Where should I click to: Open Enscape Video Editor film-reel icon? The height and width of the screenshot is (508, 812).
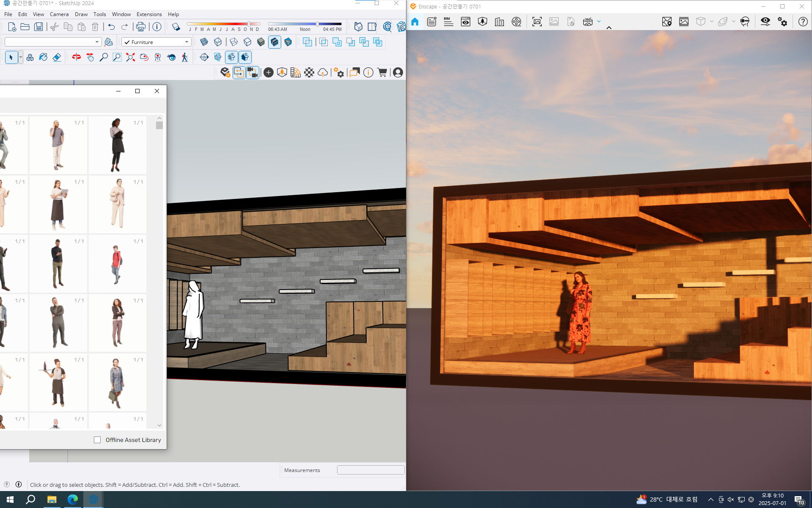(x=516, y=22)
